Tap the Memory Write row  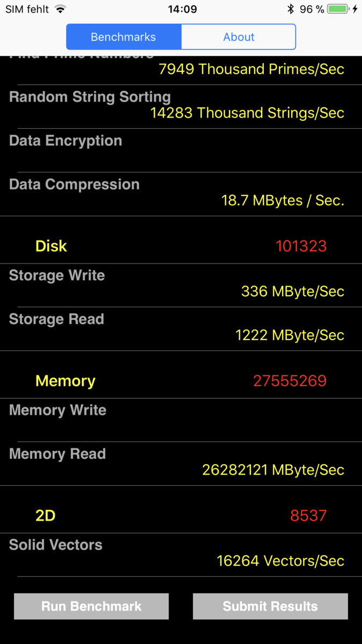point(181,419)
